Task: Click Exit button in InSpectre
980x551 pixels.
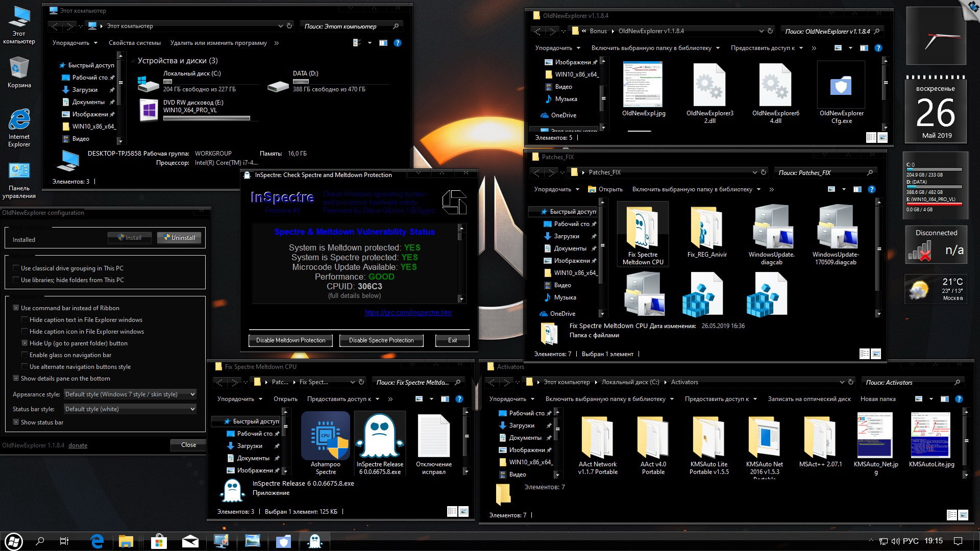Action: [452, 340]
